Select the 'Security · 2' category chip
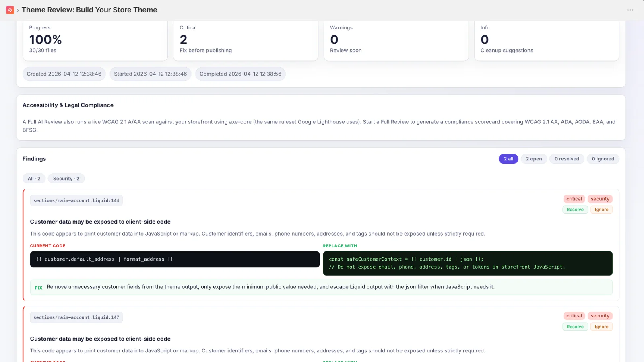Screen dimensions: 644x362 66,179
